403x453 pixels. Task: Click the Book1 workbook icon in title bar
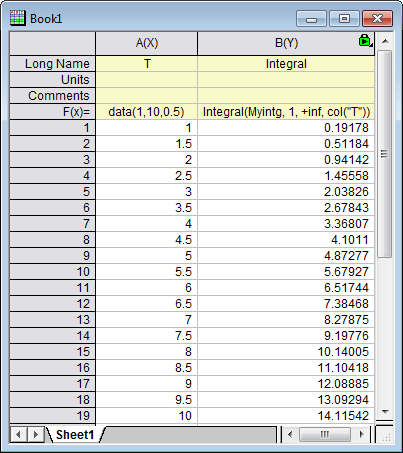(17, 18)
